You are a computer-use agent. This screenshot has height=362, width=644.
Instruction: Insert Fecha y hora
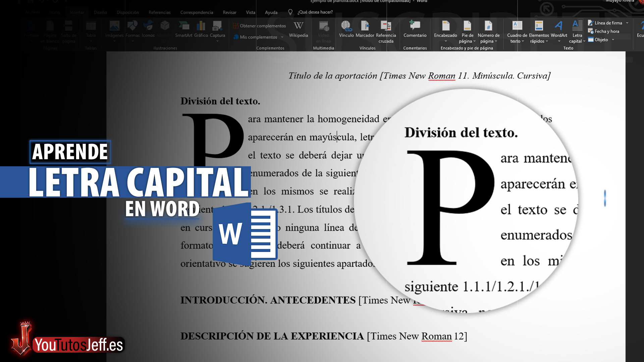606,31
